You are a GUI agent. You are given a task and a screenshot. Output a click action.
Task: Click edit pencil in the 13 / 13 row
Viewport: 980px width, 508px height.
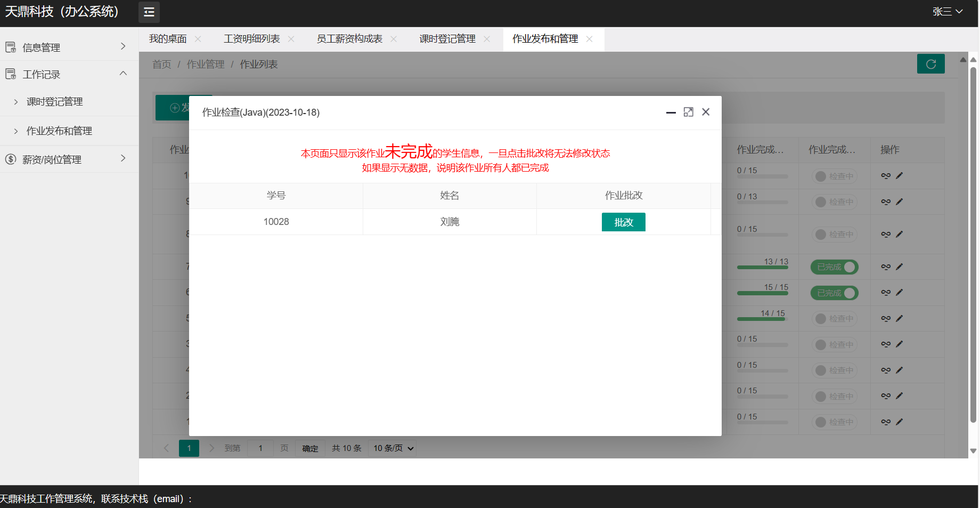point(899,267)
